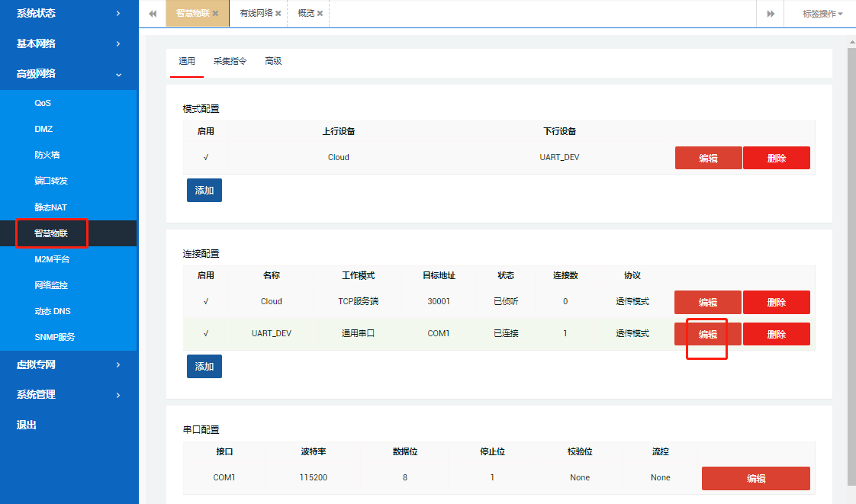The height and width of the screenshot is (504, 856).
Task: Close the 有线网络 tab
Action: coord(277,13)
